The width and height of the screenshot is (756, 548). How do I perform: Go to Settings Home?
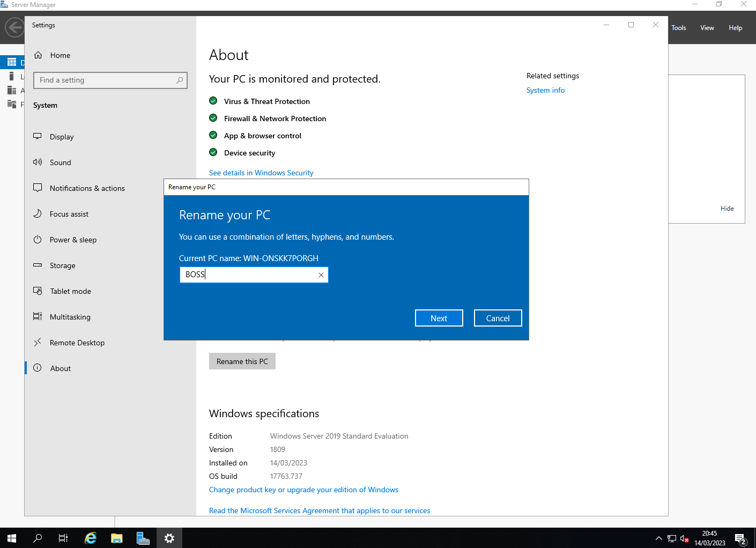tap(60, 55)
